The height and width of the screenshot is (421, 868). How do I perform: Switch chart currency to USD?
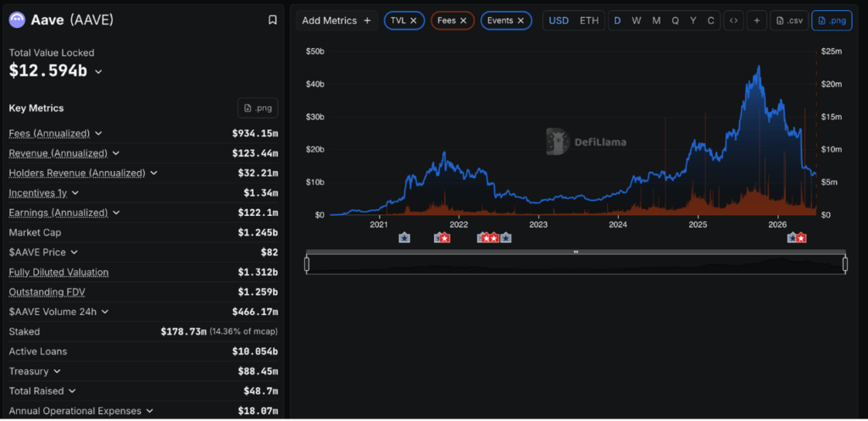tap(559, 20)
